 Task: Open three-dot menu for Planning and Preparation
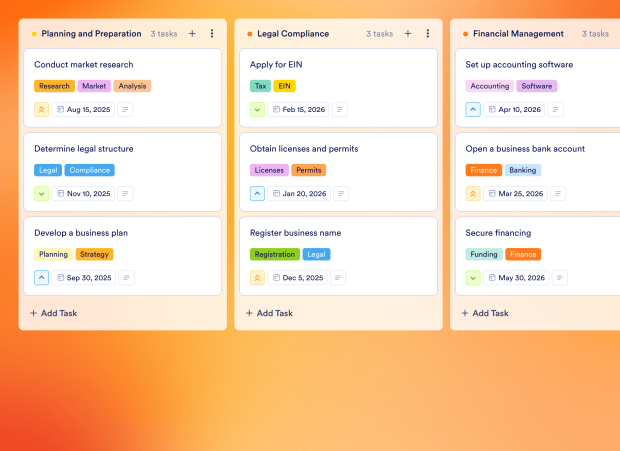coord(212,34)
